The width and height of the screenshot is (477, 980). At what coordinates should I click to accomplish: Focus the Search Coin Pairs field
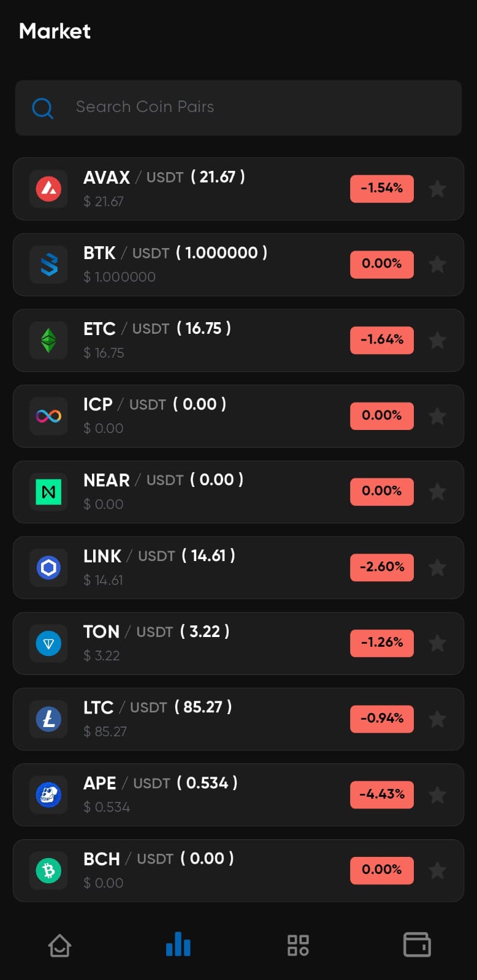[245, 107]
